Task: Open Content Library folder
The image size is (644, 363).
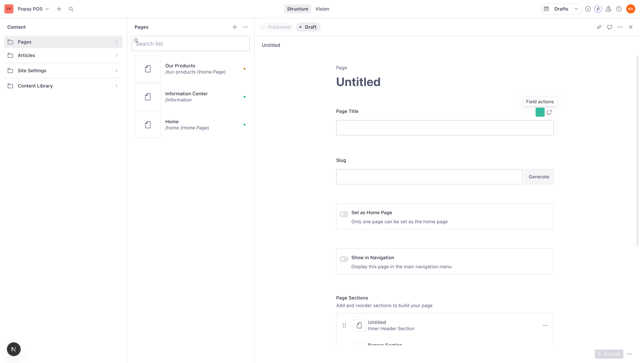Action: (63, 86)
